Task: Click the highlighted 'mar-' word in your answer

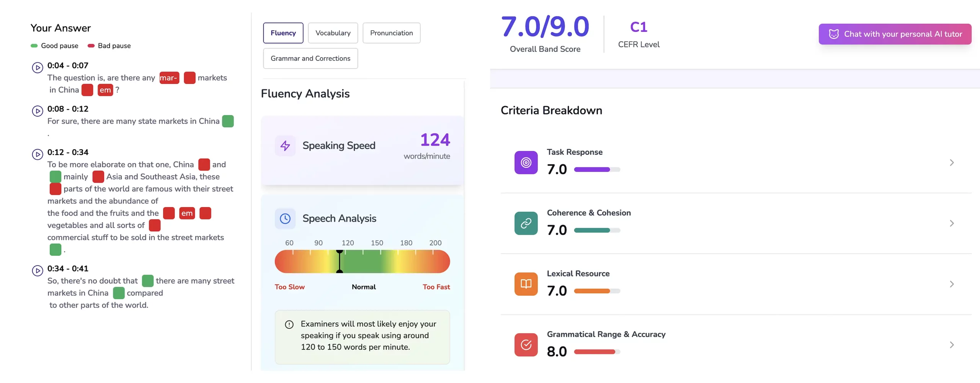Action: click(169, 78)
